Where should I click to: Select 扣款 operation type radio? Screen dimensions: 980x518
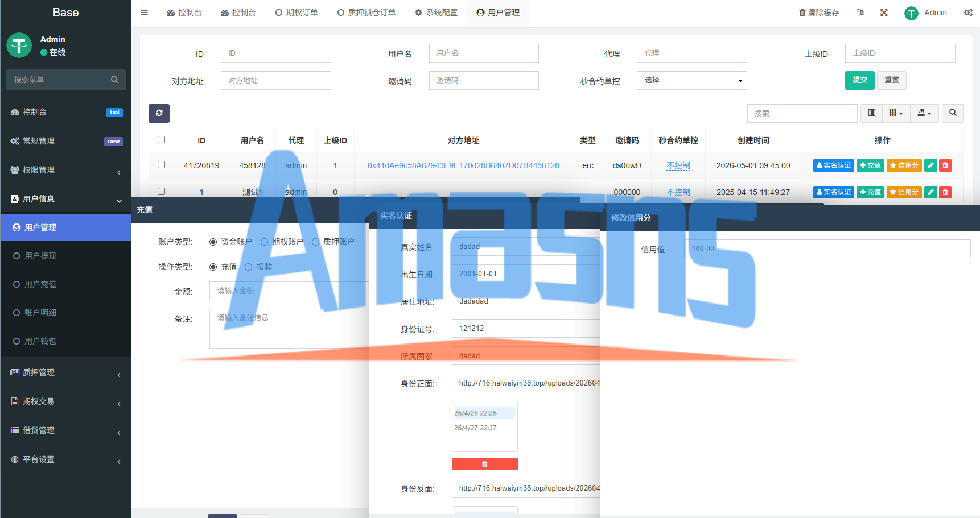click(248, 267)
